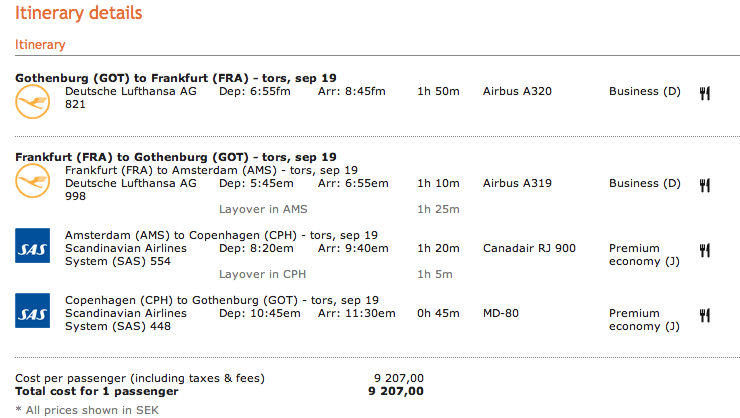The height and width of the screenshot is (418, 740).
Task: Click the SAS logo for flight 448
Action: 32,310
